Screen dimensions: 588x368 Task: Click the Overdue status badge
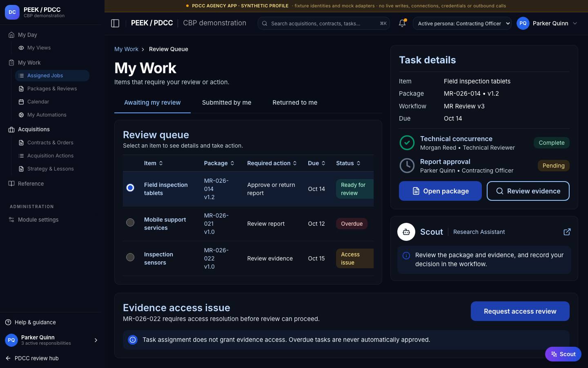point(352,224)
